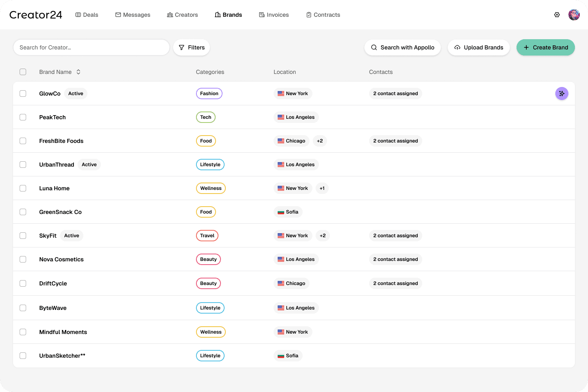Click the Chicago location chip for DriftCycle

pyautogui.click(x=292, y=283)
